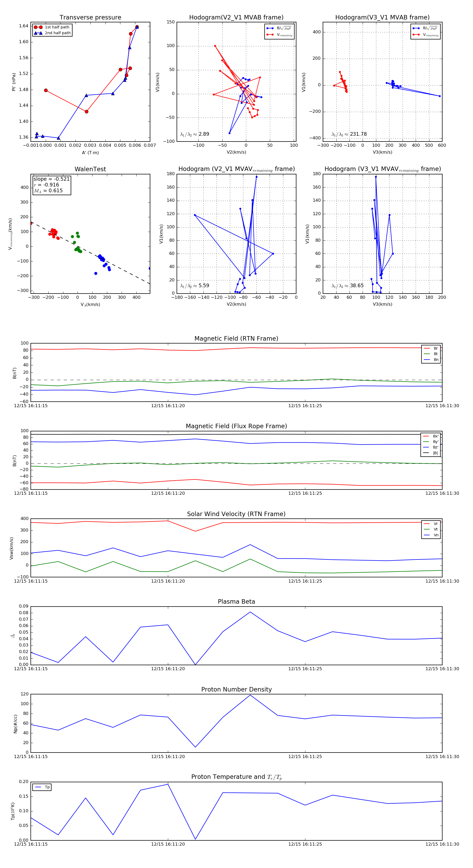Click the V3_V1 MVAB legend's B/√μ0ρ entry
Viewport: 473px width, 868px height.
point(425,28)
